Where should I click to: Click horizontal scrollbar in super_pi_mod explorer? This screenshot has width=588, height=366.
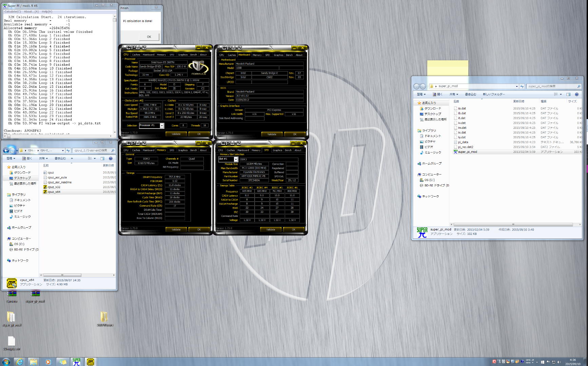[513, 224]
